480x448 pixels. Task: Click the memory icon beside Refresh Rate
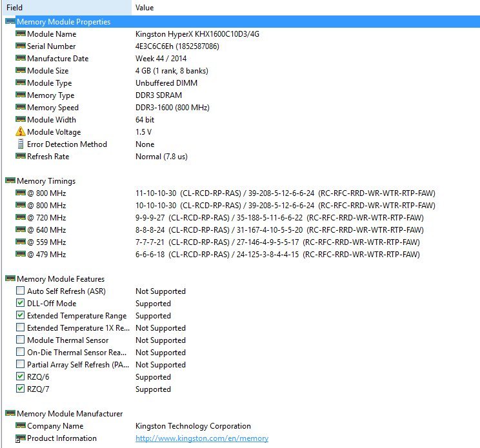(21, 155)
